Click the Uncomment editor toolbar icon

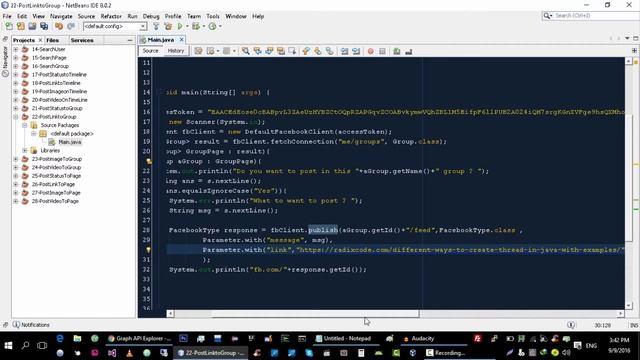click(x=409, y=51)
